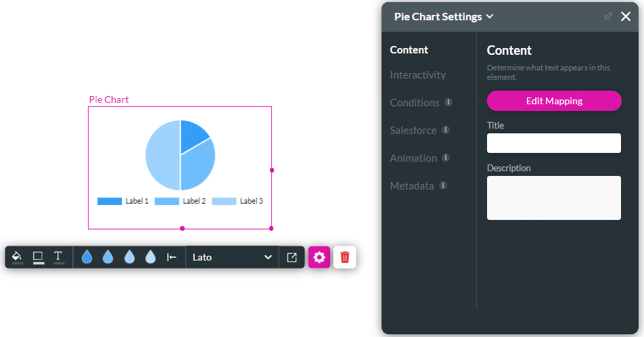
Task: Choose the fourth lightest droplet color
Action: pos(150,257)
